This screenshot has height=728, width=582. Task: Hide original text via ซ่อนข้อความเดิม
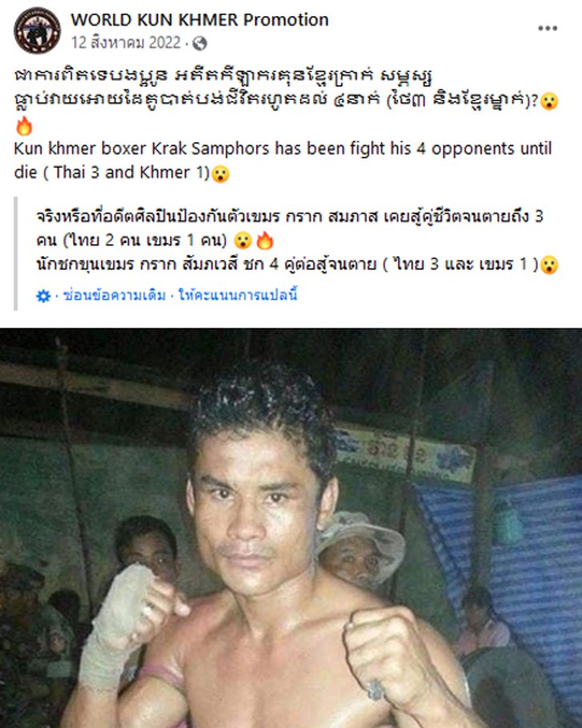(114, 295)
